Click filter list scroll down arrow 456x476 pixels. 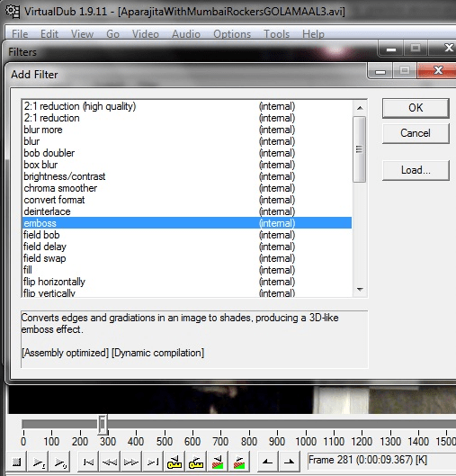point(360,290)
